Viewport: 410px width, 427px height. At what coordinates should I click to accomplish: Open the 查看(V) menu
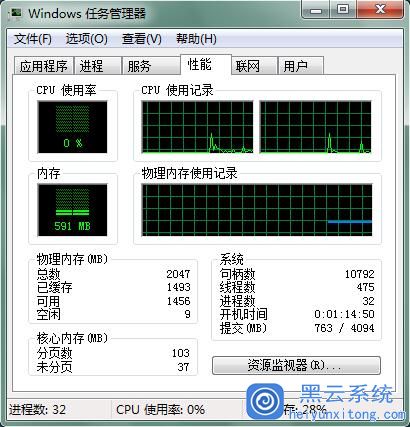[x=142, y=39]
